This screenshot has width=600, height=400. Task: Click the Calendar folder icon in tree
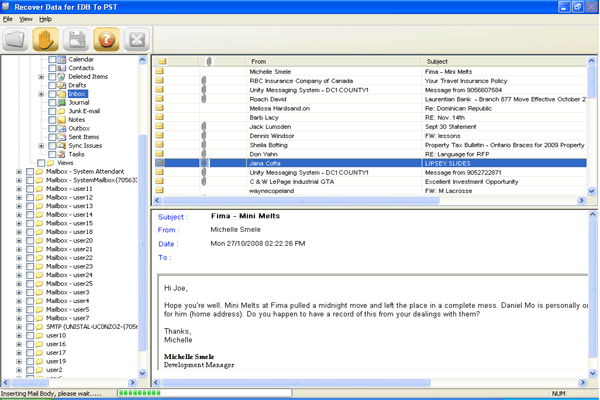click(61, 60)
